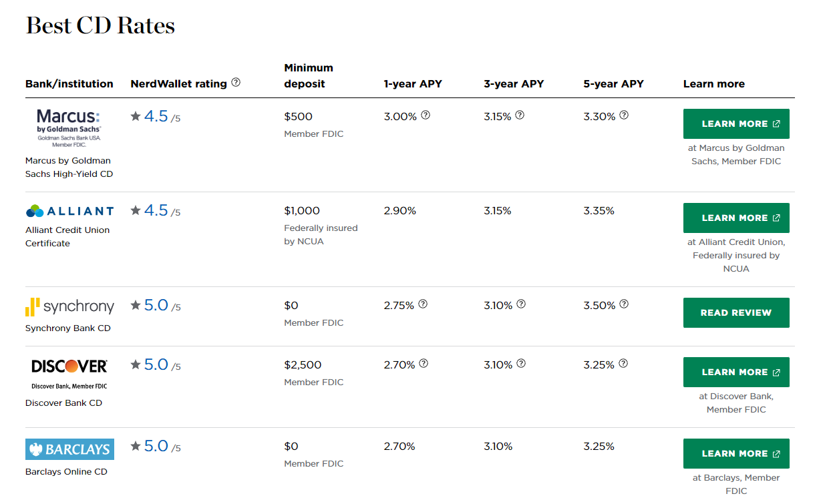Image resolution: width=825 pixels, height=504 pixels.
Task: Click the Barclays logo
Action: 69,449
